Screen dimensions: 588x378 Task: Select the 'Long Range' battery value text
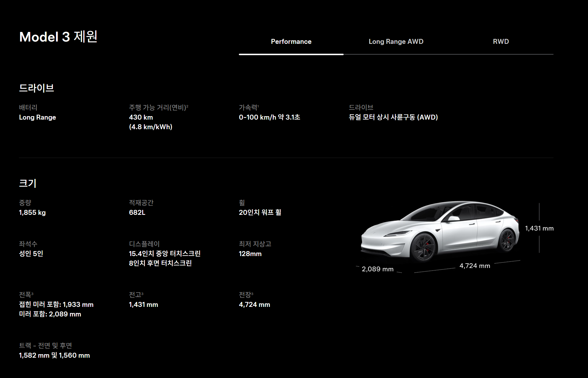coord(37,117)
